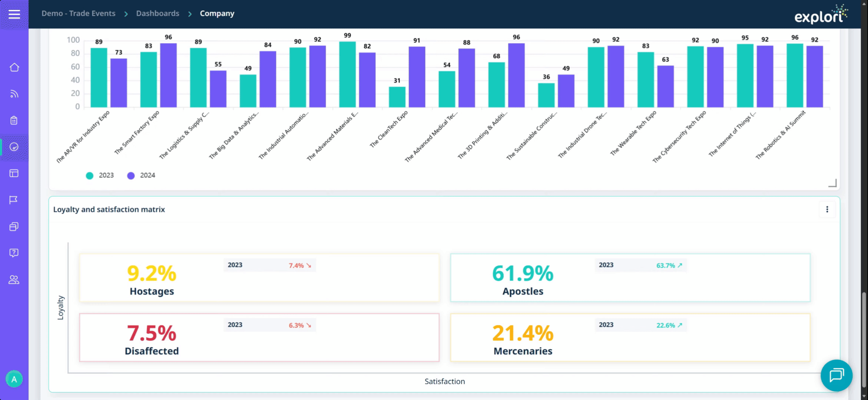Go to the Home icon in sidebar
Viewport: 868px width, 400px height.
(14, 67)
